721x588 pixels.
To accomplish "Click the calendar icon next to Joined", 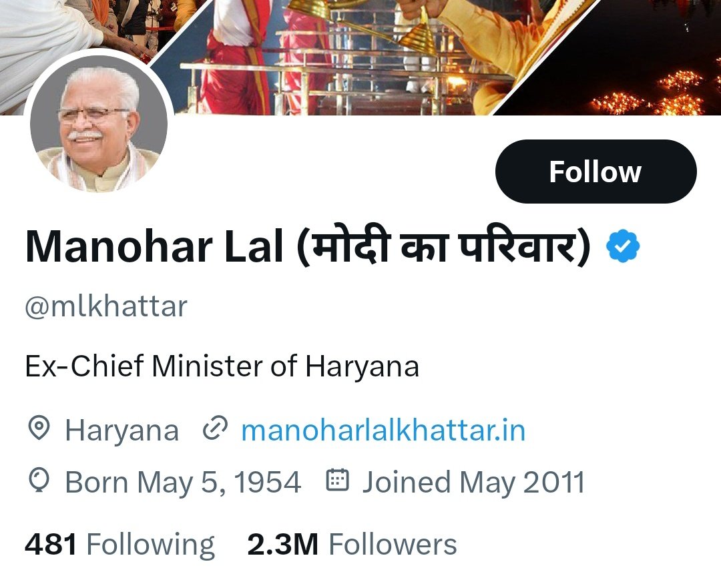I will click(338, 480).
